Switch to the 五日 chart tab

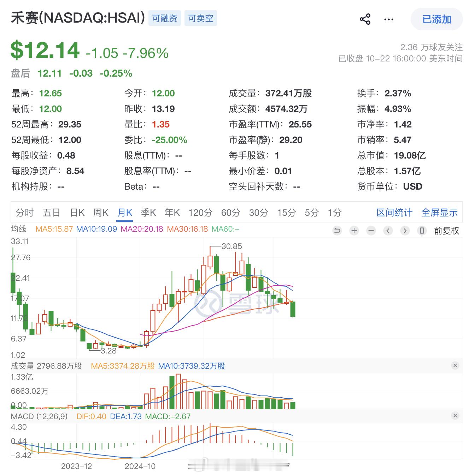click(51, 213)
